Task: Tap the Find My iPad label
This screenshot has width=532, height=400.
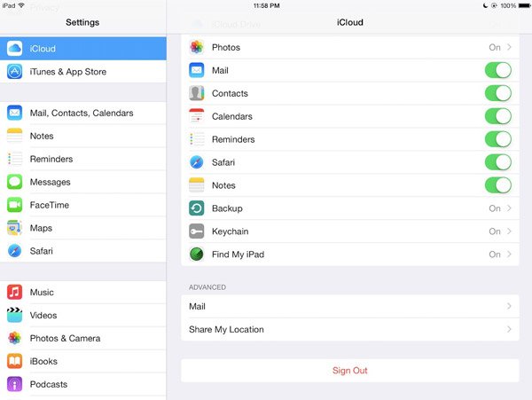Action: 238,255
